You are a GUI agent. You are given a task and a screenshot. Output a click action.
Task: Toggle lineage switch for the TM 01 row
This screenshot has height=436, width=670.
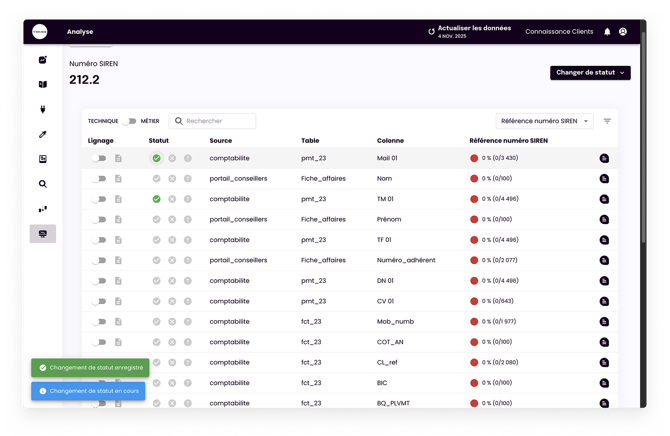click(x=99, y=199)
